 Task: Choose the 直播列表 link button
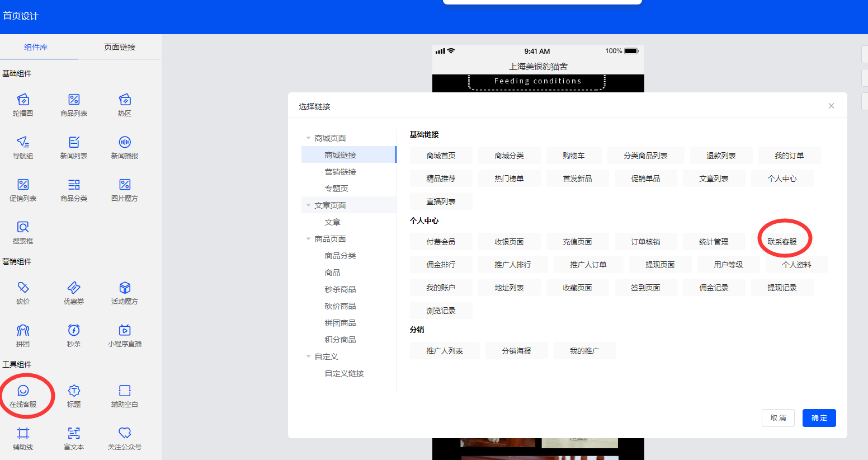pos(441,201)
